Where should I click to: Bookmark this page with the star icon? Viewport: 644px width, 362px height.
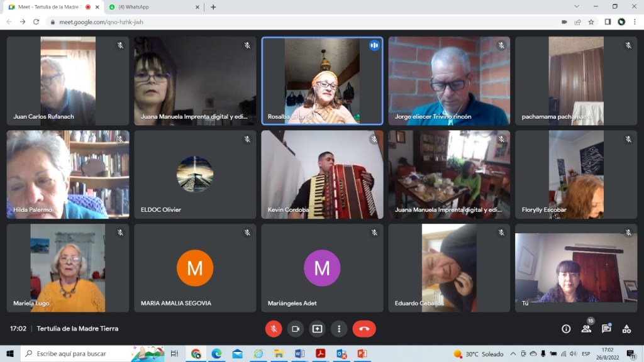pyautogui.click(x=591, y=22)
